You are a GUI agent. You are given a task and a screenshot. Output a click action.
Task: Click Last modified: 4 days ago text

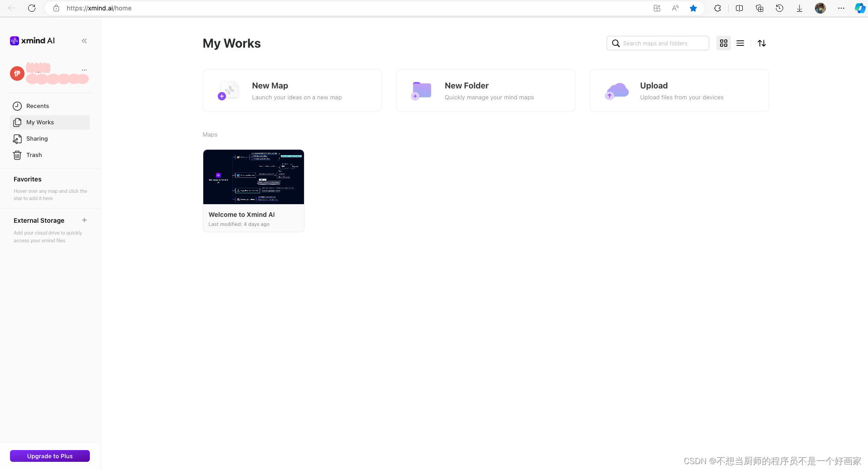click(x=239, y=224)
